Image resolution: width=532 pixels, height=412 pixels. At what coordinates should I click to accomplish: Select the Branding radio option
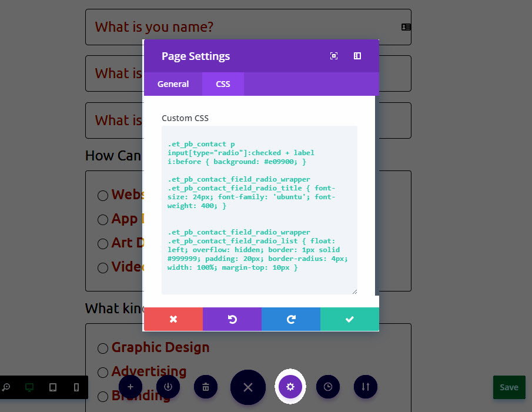point(103,396)
